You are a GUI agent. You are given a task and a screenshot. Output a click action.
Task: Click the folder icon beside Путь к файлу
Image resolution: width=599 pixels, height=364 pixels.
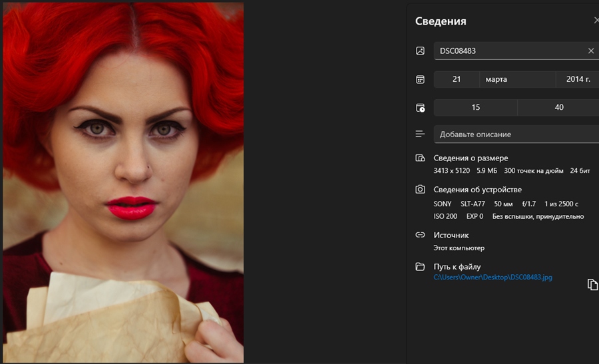tap(420, 267)
